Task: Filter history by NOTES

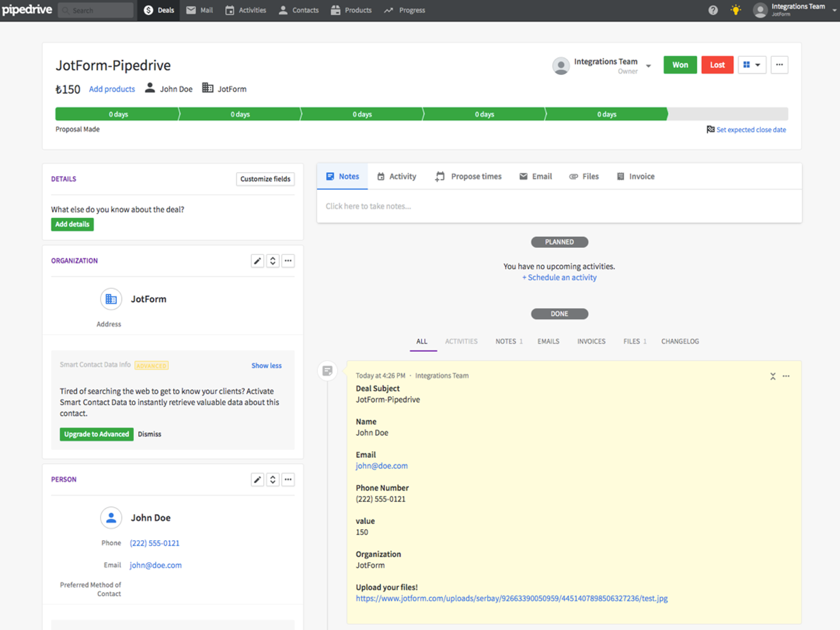Action: (509, 342)
